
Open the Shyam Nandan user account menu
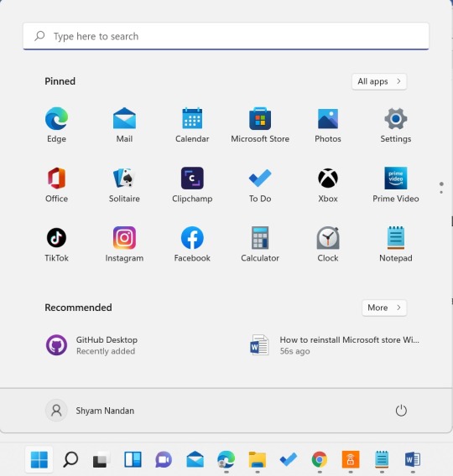(x=90, y=411)
